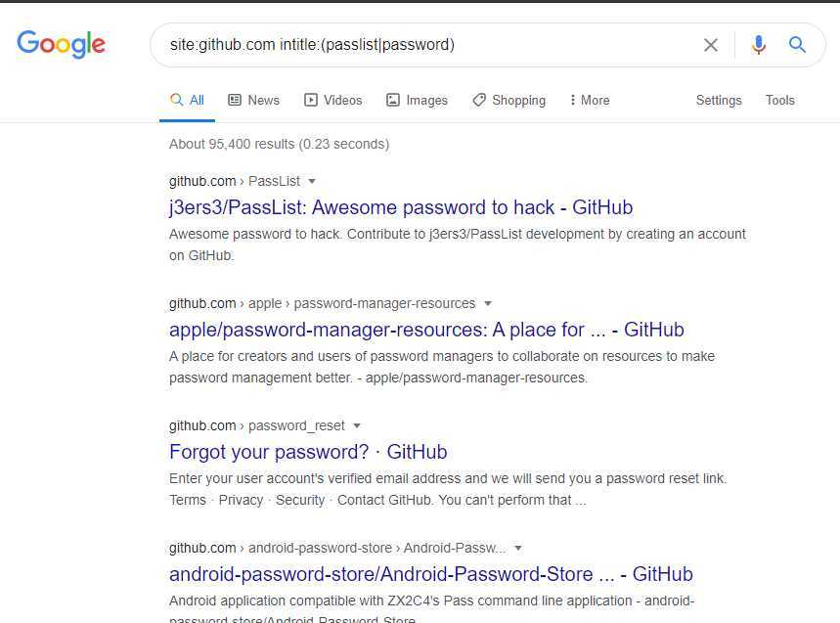840x623 pixels.
Task: Open the Images tab
Action: pyautogui.click(x=417, y=100)
